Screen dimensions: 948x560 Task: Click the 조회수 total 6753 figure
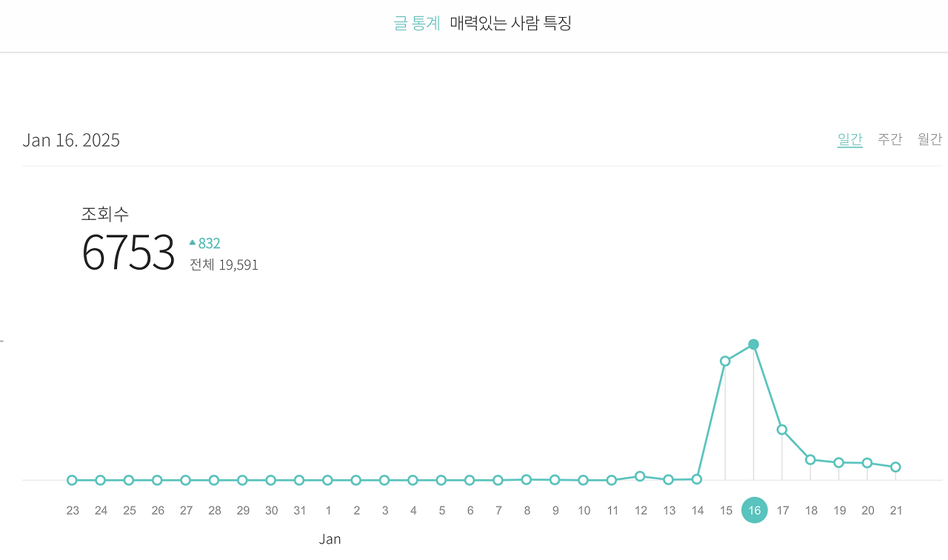click(x=128, y=253)
